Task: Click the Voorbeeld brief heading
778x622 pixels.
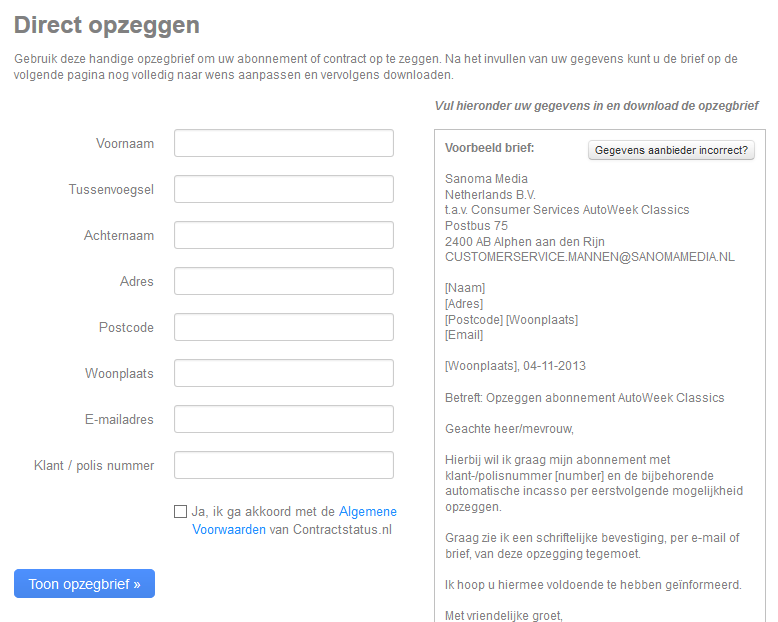Action: point(490,148)
